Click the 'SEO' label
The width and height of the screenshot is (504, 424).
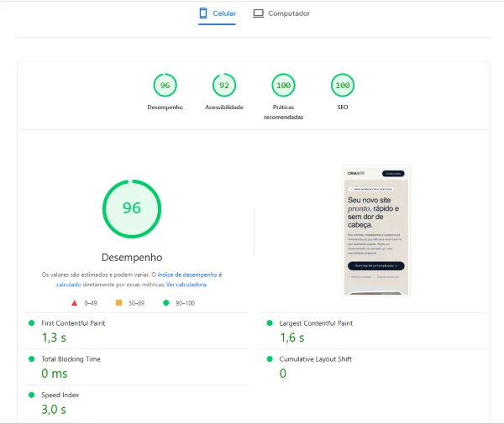[x=343, y=107]
